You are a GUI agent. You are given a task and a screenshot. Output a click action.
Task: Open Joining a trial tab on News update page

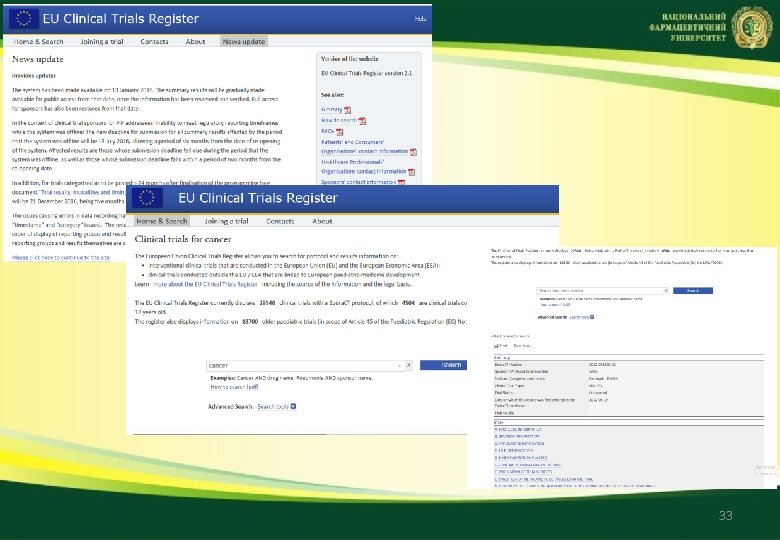(102, 41)
